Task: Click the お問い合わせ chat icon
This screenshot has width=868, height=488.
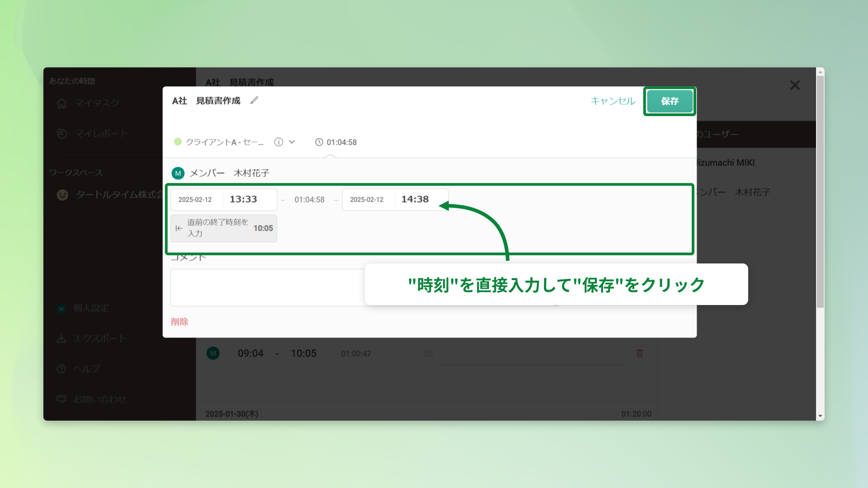Action: (x=61, y=399)
